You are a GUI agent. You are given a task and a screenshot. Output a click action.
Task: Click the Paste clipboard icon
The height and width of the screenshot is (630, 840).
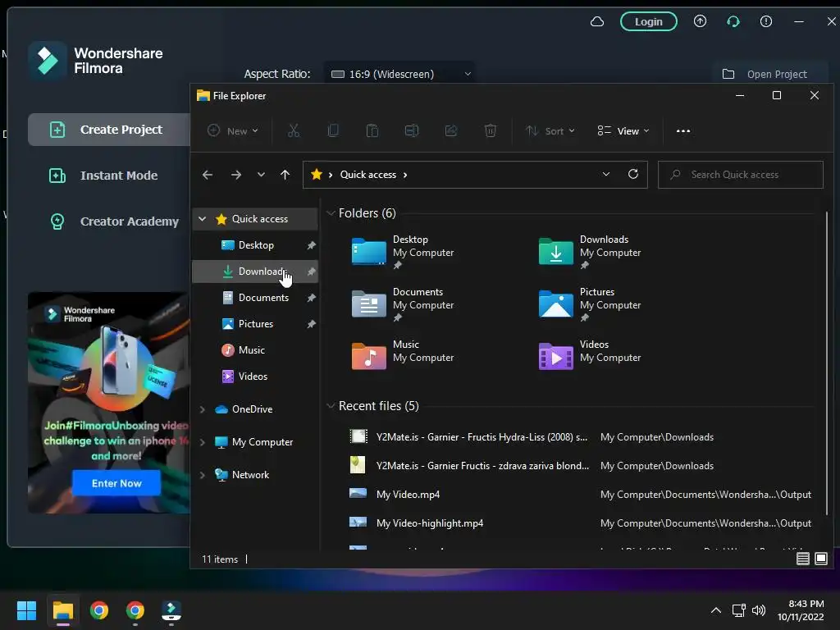(372, 130)
